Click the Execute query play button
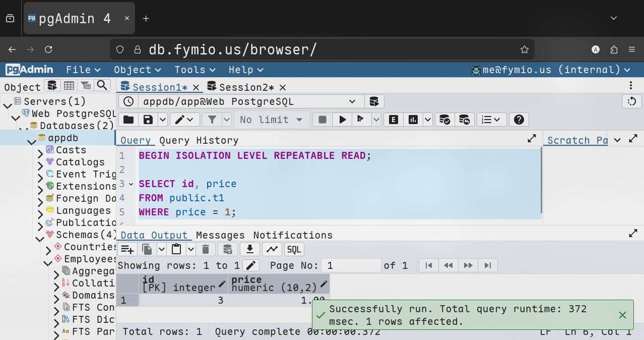644x340 pixels. coord(343,120)
